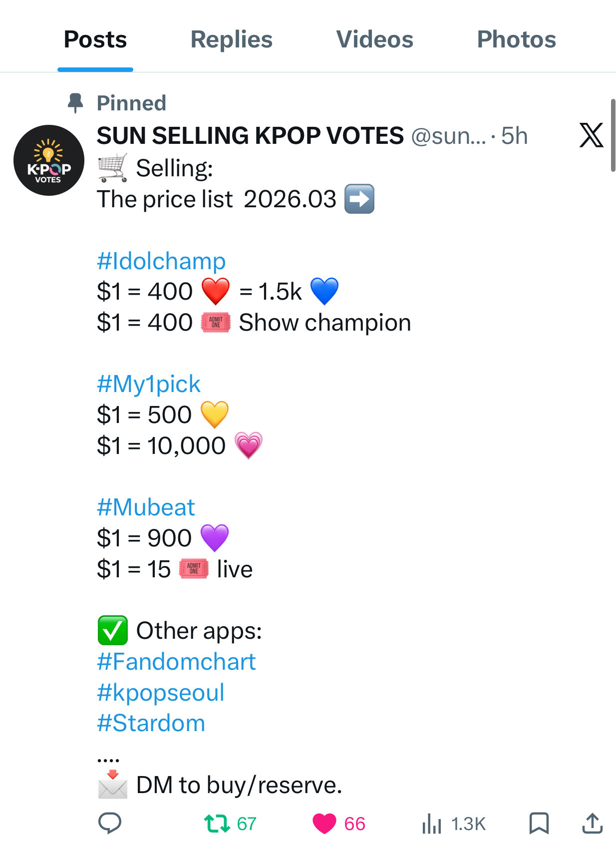Open the #Idolchamp hashtag link
Viewport: 616px width, 857px height.
(x=161, y=261)
